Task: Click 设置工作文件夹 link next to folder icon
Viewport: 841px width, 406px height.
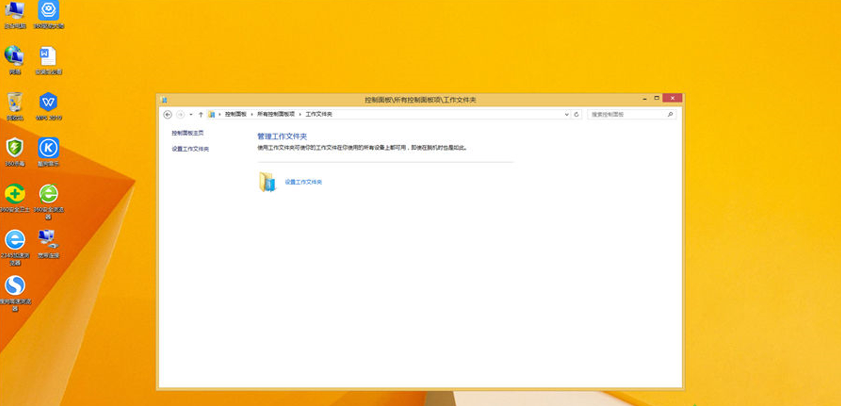Action: [x=304, y=182]
